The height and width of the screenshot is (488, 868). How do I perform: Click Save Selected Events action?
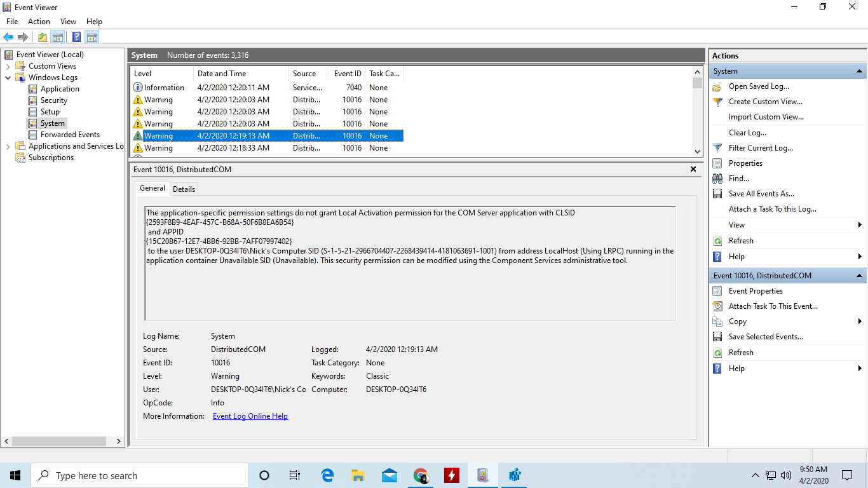pos(766,337)
